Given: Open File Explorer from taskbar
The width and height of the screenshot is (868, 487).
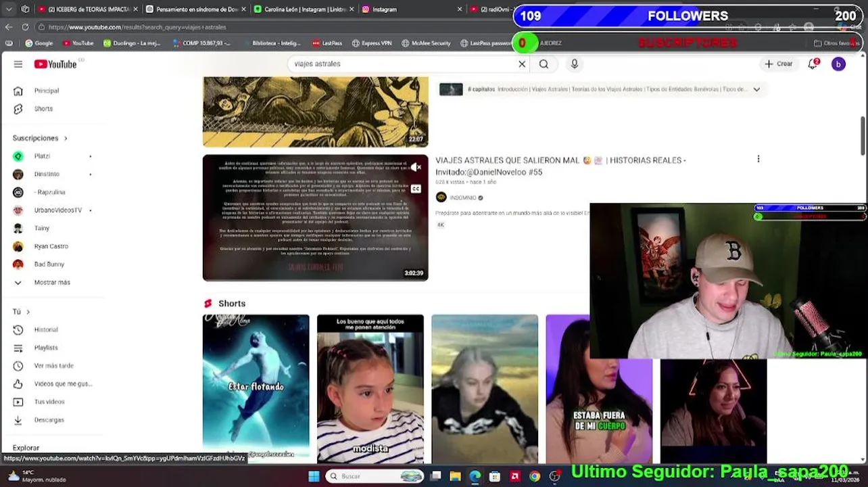Looking at the screenshot, I should 456,477.
